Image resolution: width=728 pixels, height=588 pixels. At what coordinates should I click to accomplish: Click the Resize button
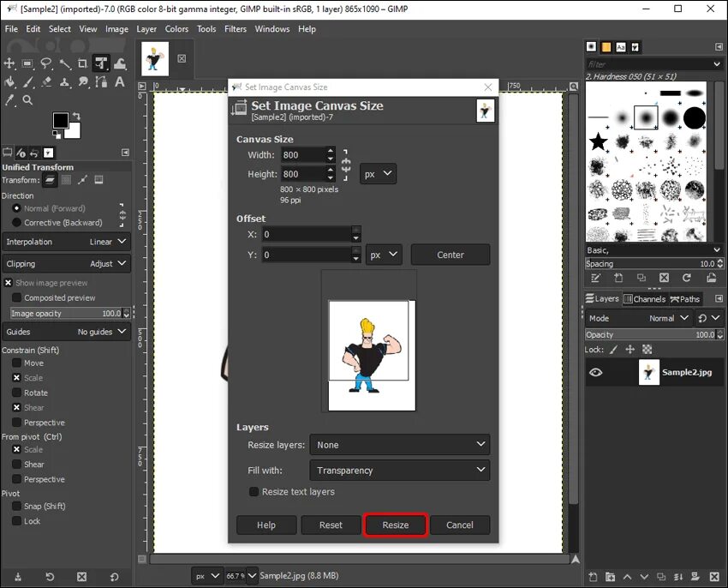pos(396,525)
